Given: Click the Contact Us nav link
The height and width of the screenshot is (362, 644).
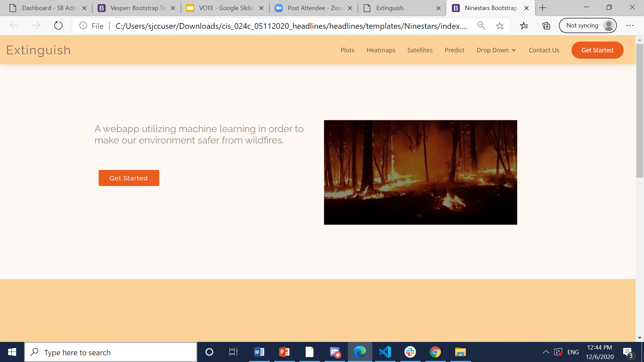Looking at the screenshot, I should (x=544, y=50).
